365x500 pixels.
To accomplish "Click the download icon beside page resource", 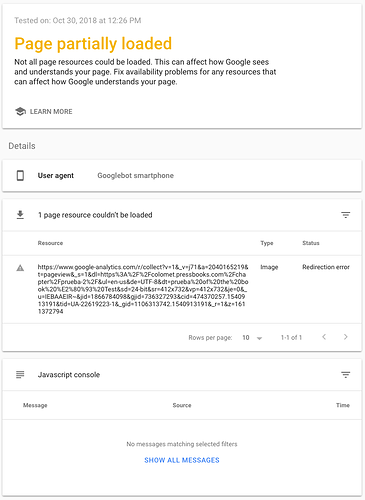I will (20, 215).
